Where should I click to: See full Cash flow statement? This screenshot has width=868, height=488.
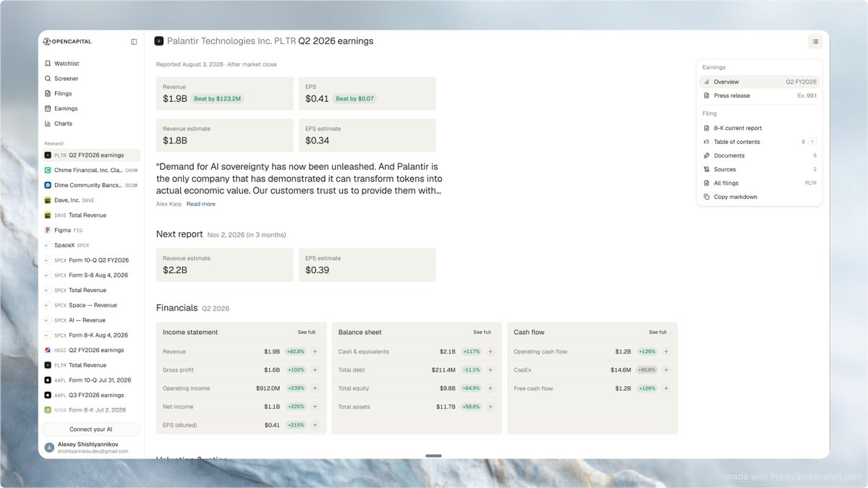658,333
